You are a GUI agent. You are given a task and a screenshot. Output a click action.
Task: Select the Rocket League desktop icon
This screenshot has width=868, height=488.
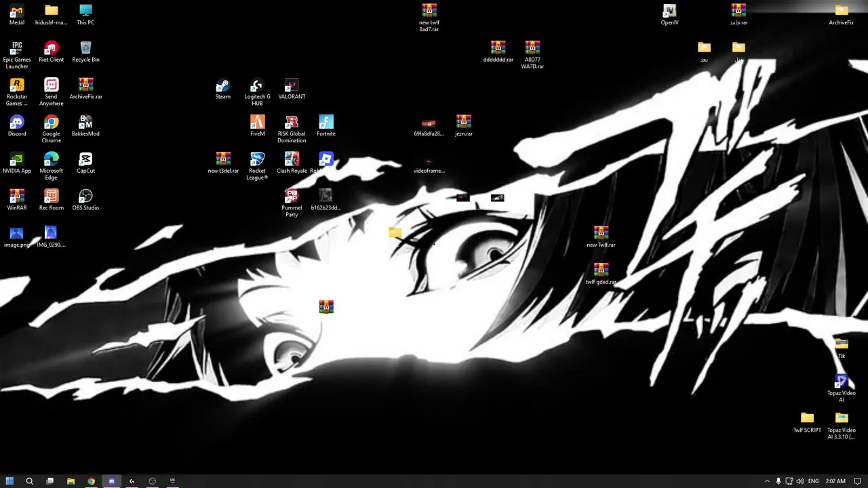[257, 166]
